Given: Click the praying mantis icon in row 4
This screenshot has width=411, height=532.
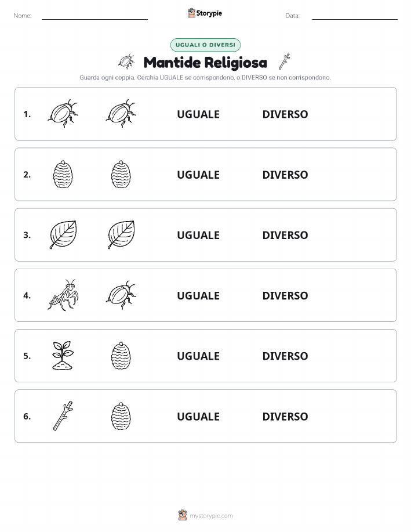Looking at the screenshot, I should coord(63,295).
